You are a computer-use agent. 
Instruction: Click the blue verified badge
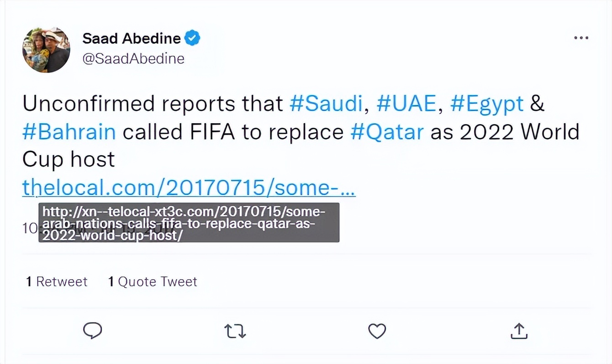click(x=192, y=38)
